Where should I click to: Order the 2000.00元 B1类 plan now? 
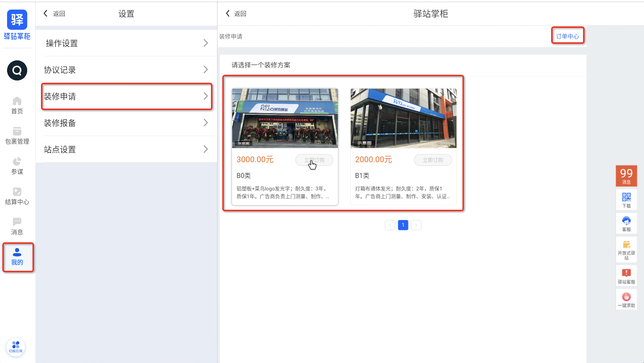click(433, 160)
